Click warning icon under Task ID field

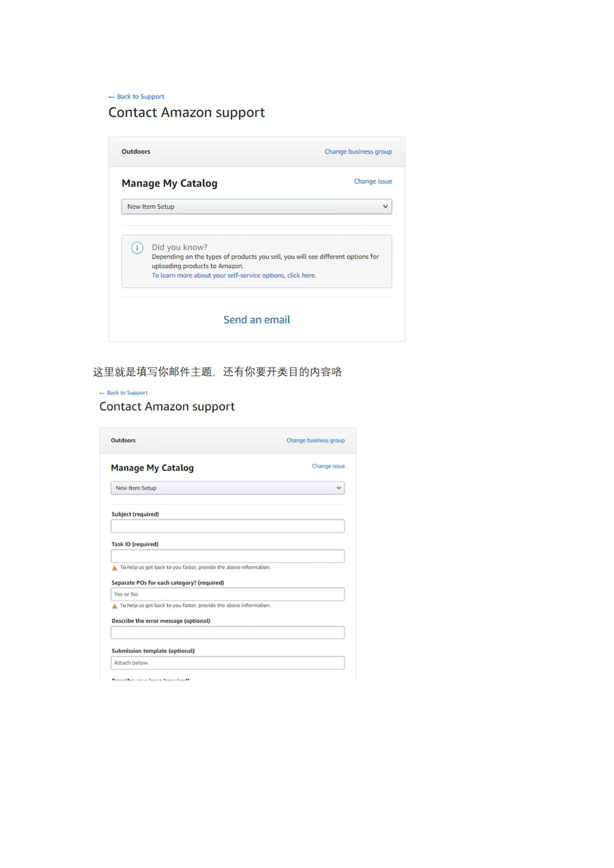point(115,568)
